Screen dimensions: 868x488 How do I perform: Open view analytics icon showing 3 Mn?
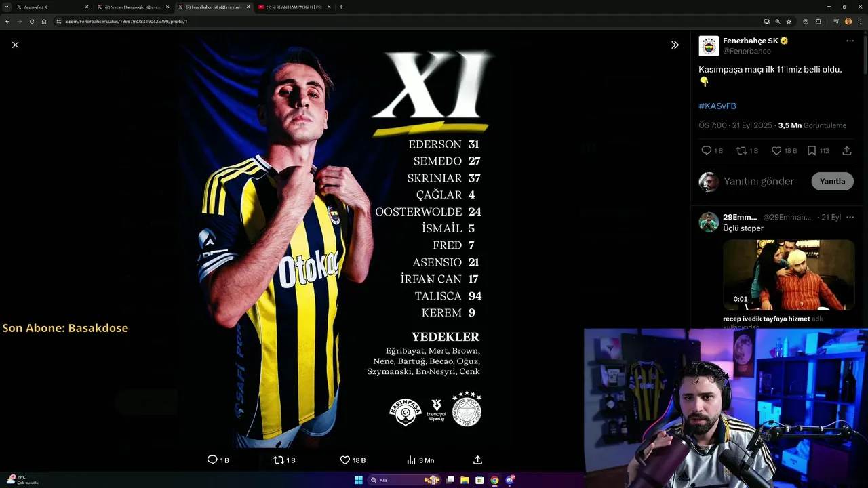[x=411, y=460]
